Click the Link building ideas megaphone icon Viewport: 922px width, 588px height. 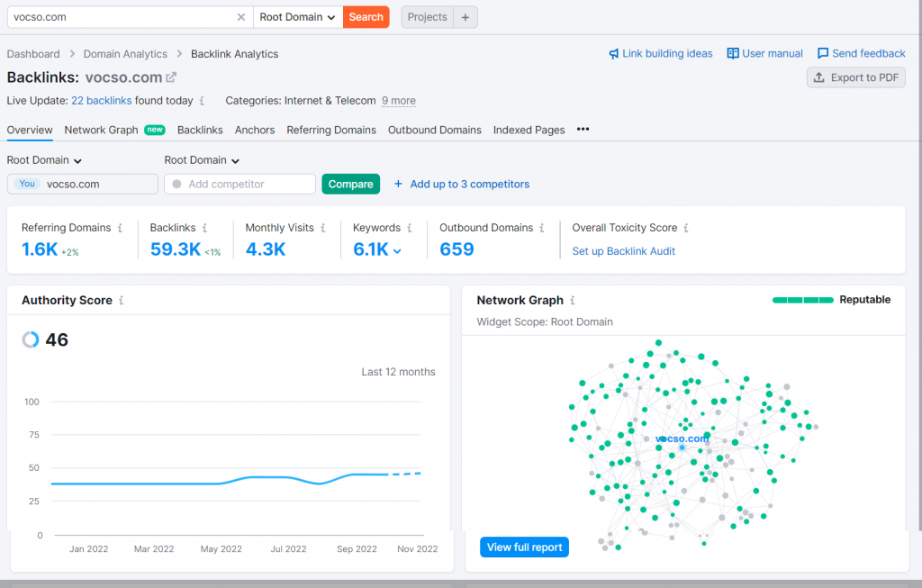pos(613,53)
